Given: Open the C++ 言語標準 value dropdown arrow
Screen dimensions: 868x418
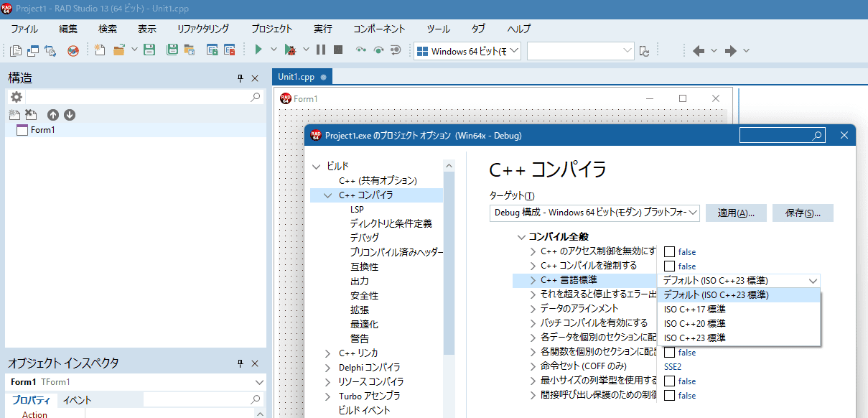Looking at the screenshot, I should (813, 281).
